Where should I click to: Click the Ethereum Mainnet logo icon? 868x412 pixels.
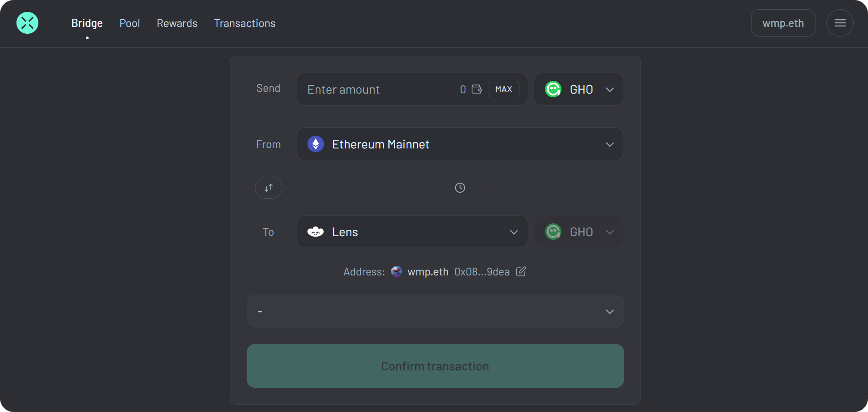[x=316, y=144]
